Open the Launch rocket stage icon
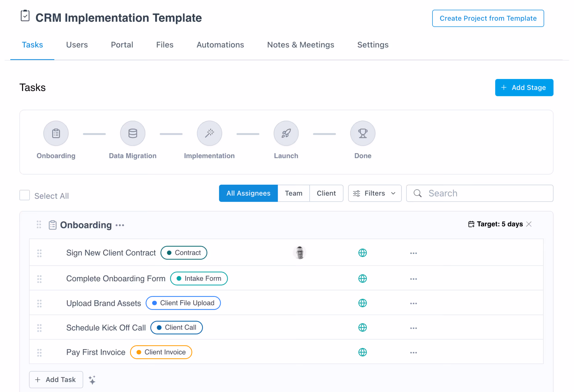The width and height of the screenshot is (574, 392). click(x=286, y=133)
